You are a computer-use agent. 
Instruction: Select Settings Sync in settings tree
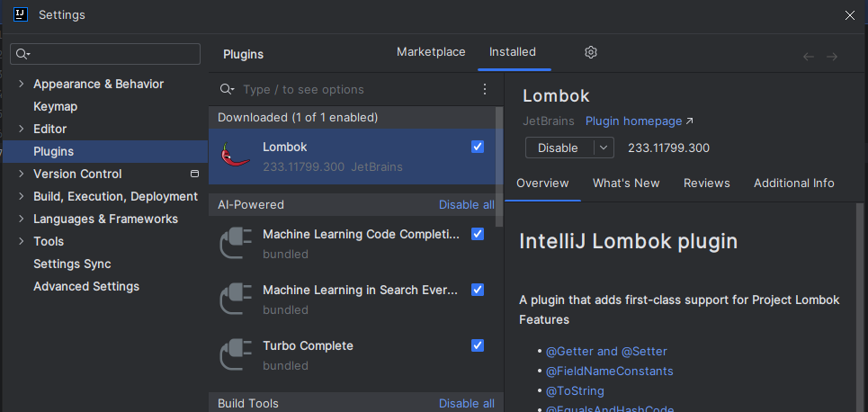tap(72, 264)
